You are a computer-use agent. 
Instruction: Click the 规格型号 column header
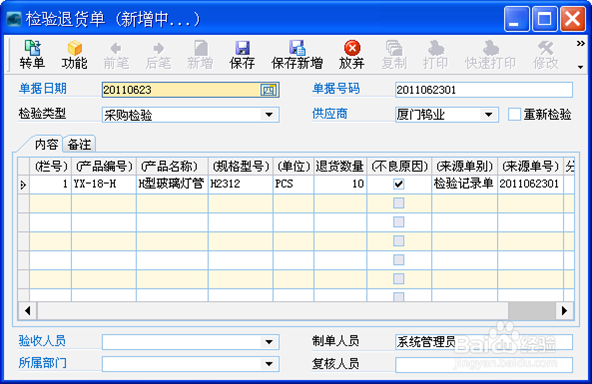[240, 166]
